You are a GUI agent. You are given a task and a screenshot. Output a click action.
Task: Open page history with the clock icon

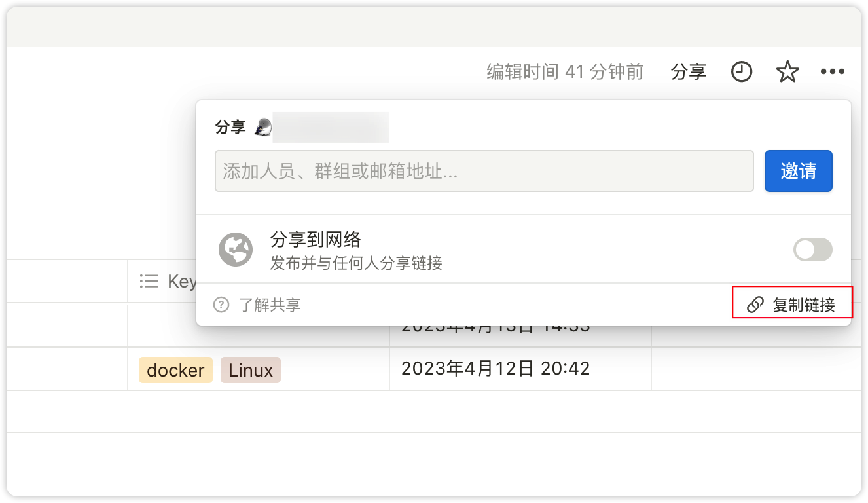[741, 71]
